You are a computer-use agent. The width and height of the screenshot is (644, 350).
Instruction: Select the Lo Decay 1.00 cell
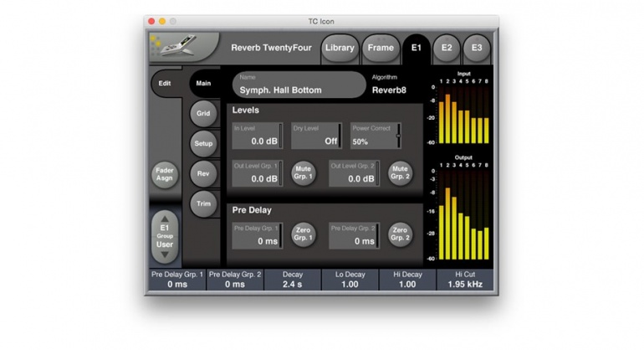[350, 280]
